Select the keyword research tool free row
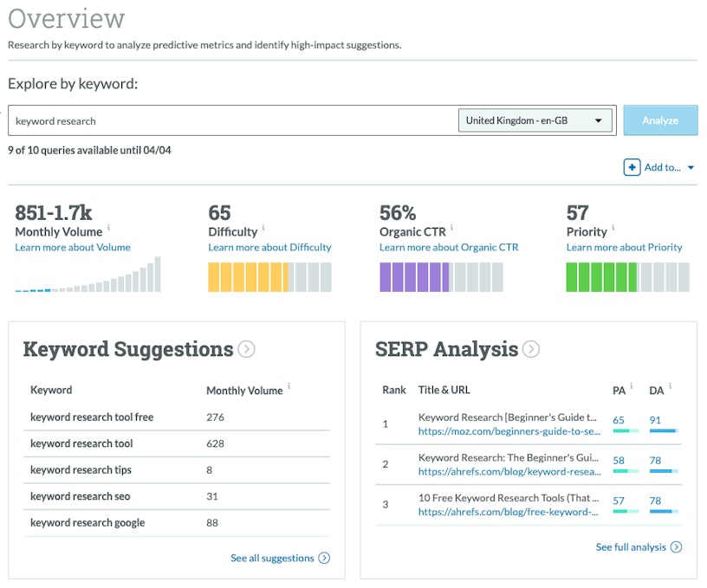 92,417
